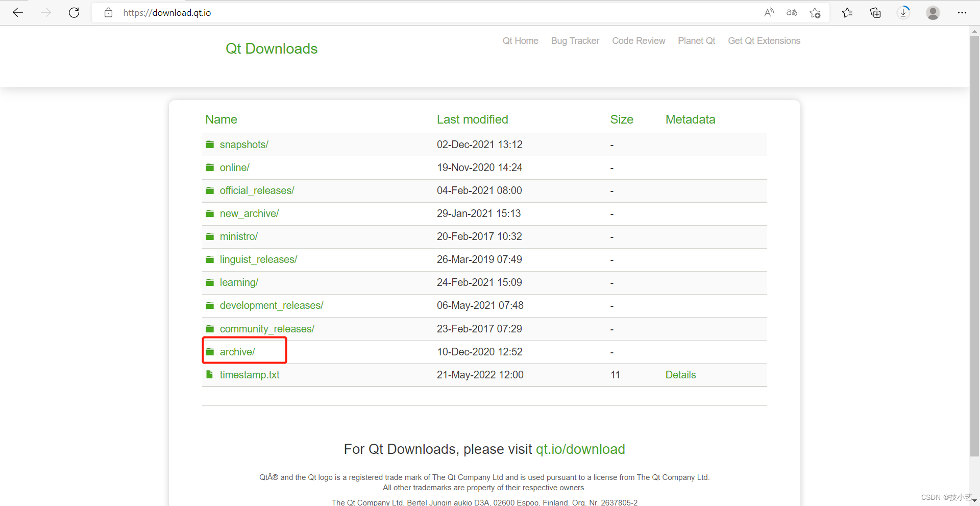Click the date 19-Nov-2020 14:24
The height and width of the screenshot is (506, 980).
tap(480, 167)
